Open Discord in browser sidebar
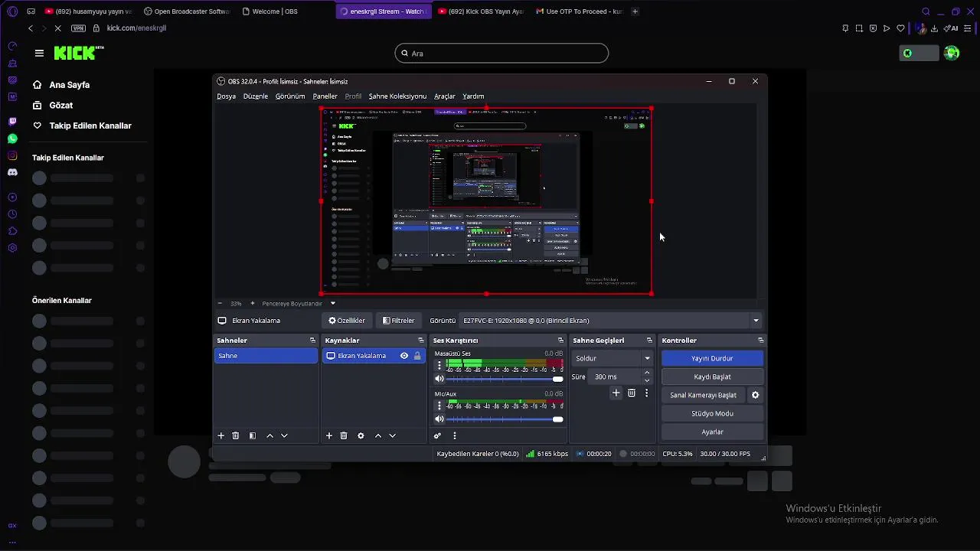980x551 pixels. [x=12, y=172]
